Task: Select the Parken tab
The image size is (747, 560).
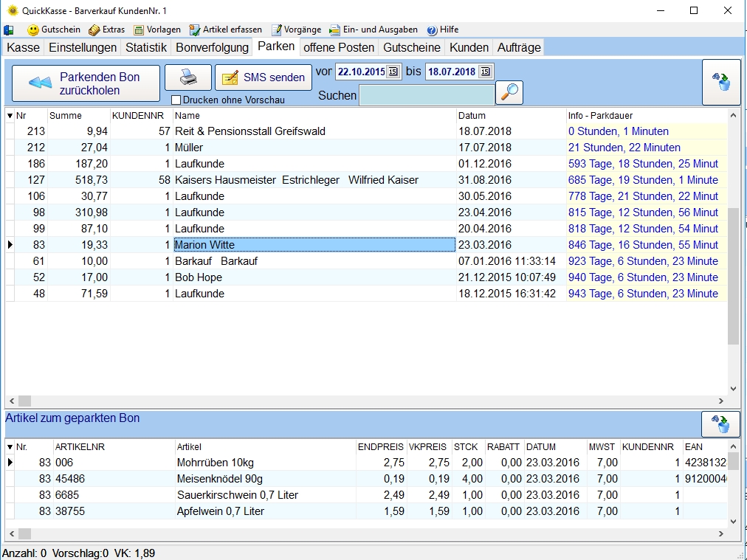Action: [x=276, y=46]
